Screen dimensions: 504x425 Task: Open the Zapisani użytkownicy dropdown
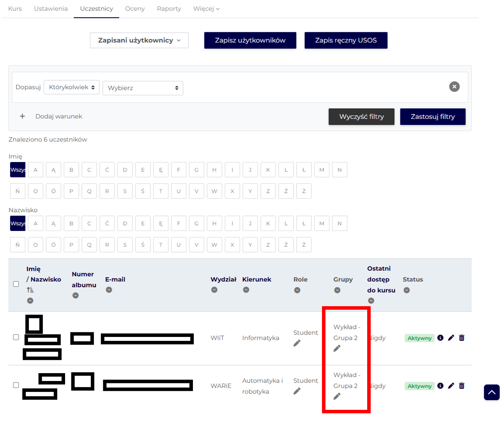[x=139, y=41]
